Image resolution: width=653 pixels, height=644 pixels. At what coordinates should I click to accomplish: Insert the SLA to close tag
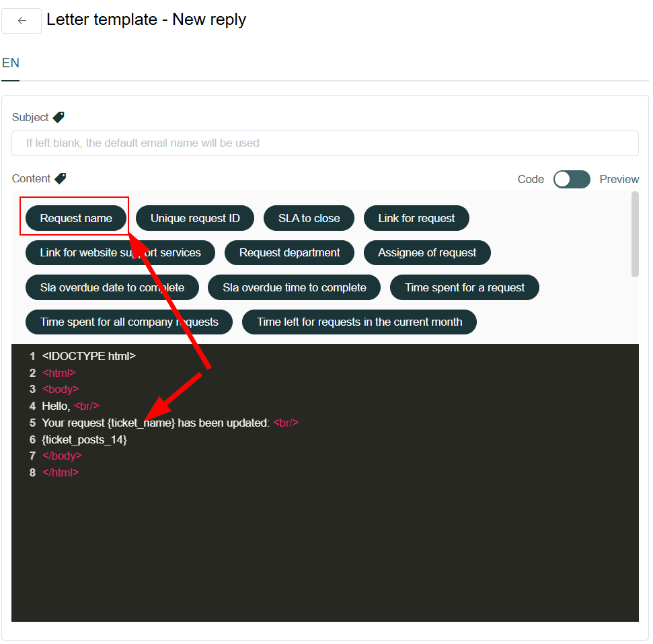309,218
